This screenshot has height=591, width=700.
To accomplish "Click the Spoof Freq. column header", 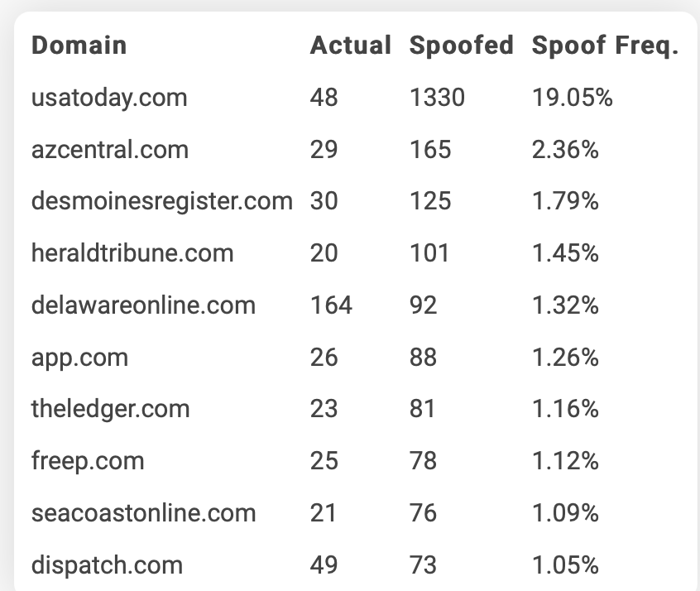I will (605, 46).
